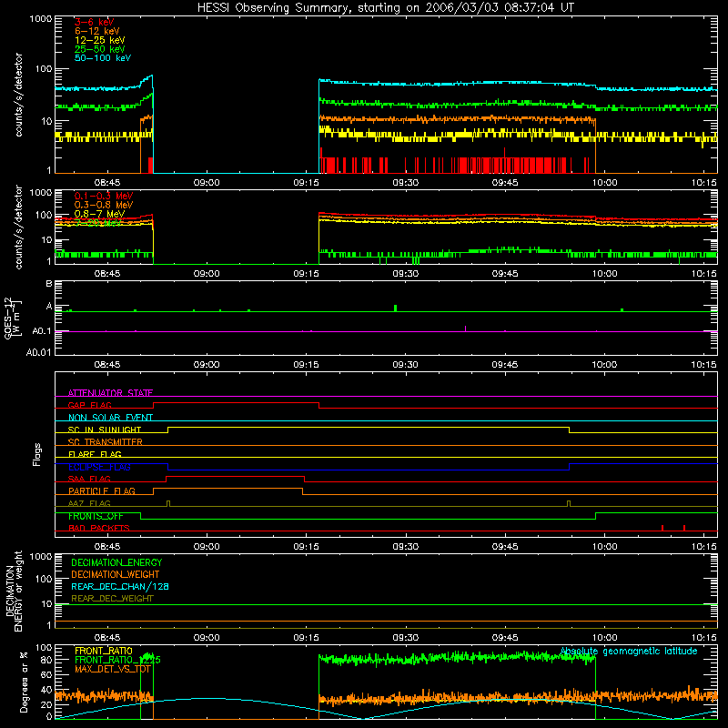Click the REAR_DEC_WEIGHT legend label
Viewport: 728px width, 728px height.
pyautogui.click(x=112, y=599)
